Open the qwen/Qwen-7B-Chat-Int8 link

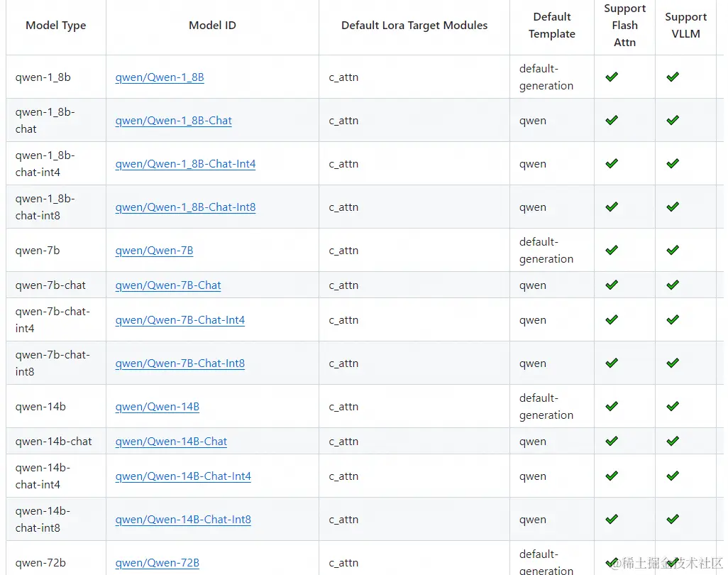pyautogui.click(x=180, y=363)
